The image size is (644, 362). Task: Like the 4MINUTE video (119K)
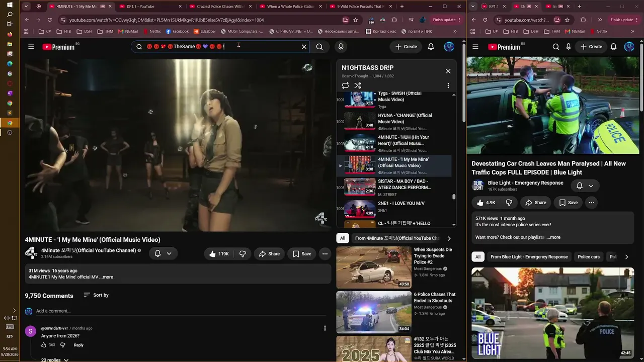click(x=219, y=254)
